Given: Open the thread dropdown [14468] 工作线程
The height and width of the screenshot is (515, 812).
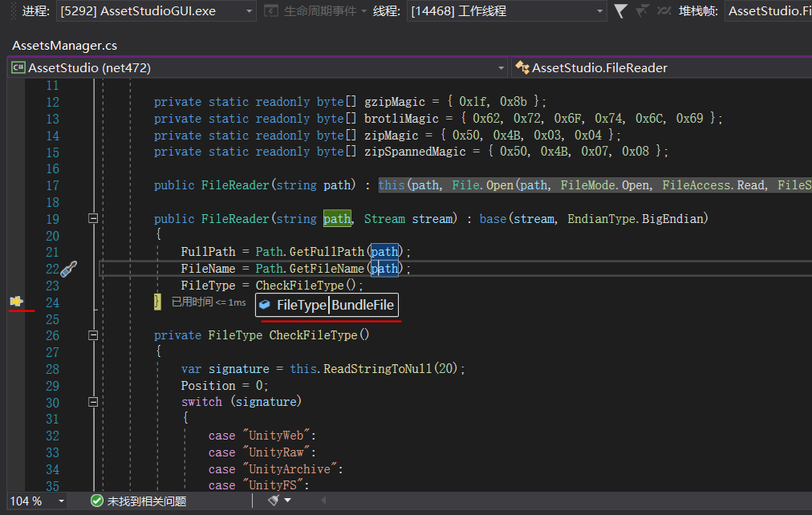Looking at the screenshot, I should (506, 11).
